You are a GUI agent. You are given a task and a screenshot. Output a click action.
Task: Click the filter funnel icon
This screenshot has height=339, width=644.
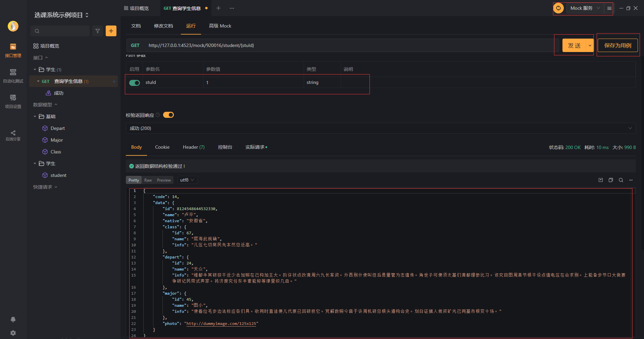tap(98, 31)
